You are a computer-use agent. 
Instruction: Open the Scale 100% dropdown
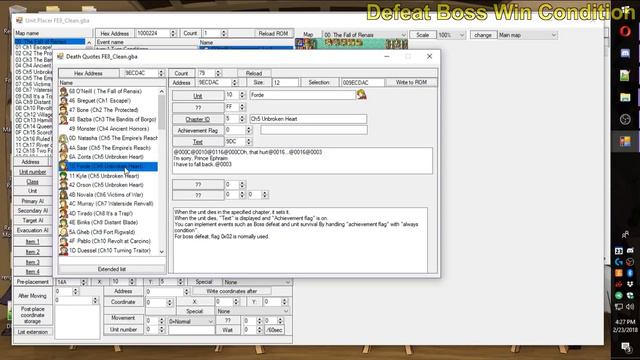(x=451, y=35)
